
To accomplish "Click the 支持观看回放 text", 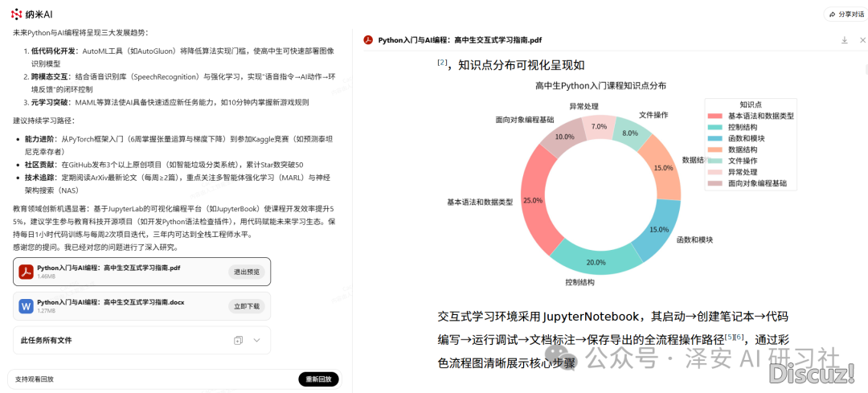I will [x=35, y=379].
